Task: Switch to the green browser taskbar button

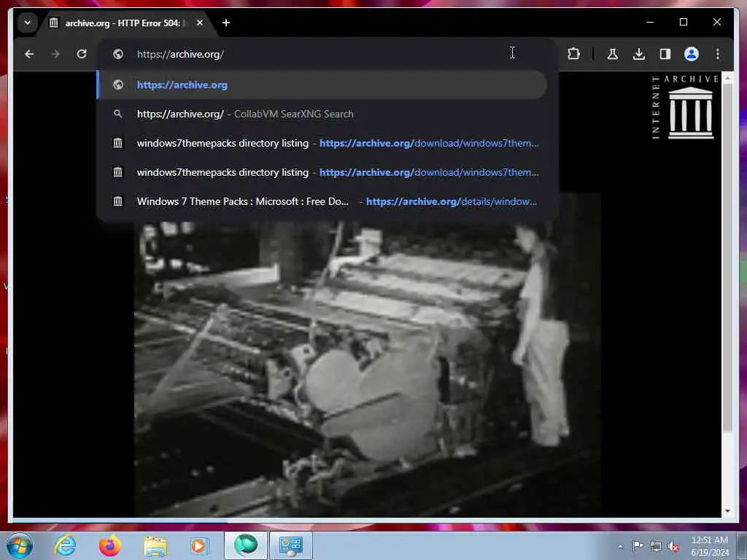Action: 245,545
